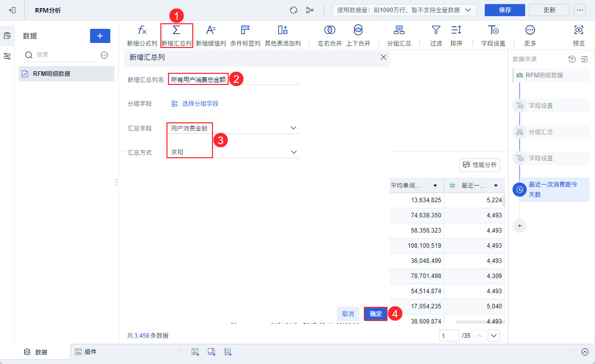Viewport: 595px width, 364px height.
Task: Open the 使用数据量 dropdown
Action: (x=405, y=10)
